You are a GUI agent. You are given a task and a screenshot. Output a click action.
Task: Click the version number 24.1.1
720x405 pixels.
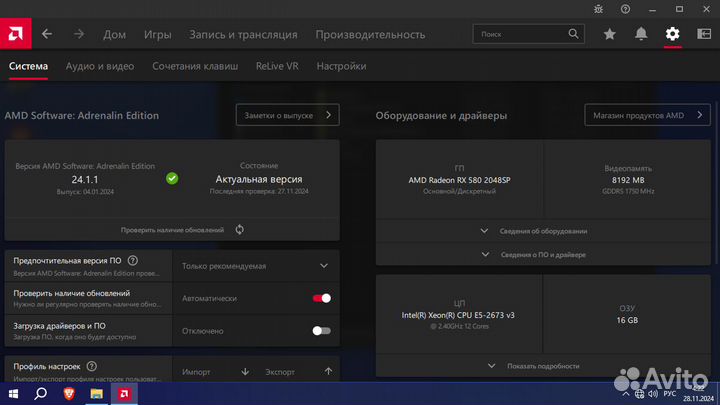coord(85,180)
